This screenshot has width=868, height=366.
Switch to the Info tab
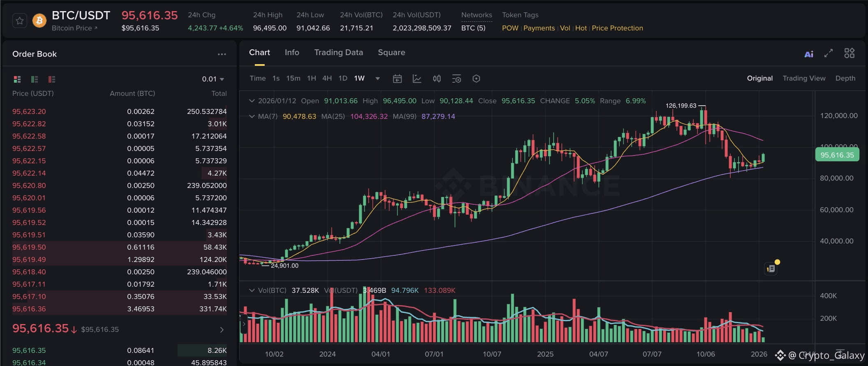[x=292, y=53]
